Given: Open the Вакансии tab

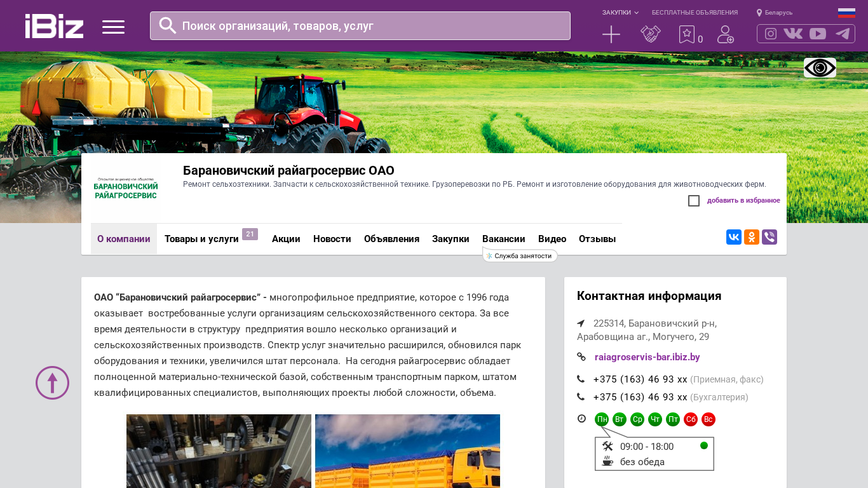Looking at the screenshot, I should point(504,239).
